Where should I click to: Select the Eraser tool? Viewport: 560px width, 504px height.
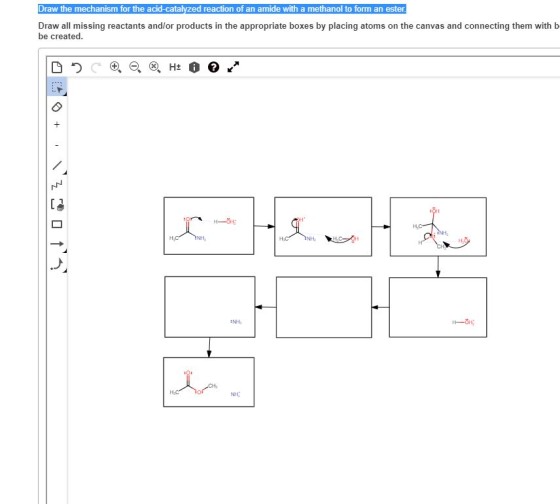57,107
